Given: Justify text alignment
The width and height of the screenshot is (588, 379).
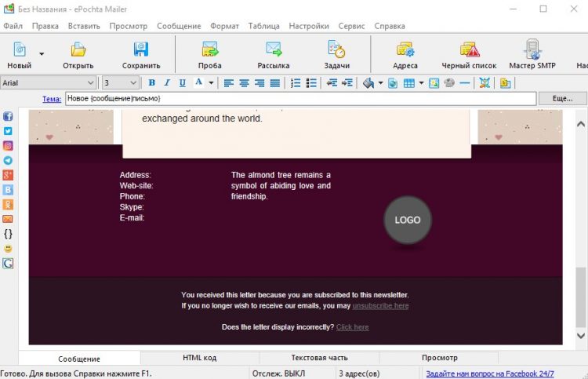Looking at the screenshot, I should (275, 83).
